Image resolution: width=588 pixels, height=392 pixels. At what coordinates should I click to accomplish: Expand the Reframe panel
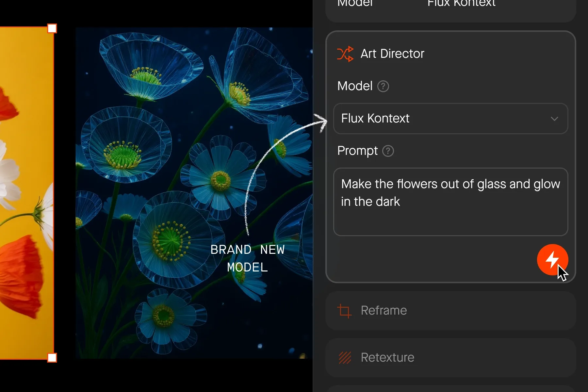point(450,311)
